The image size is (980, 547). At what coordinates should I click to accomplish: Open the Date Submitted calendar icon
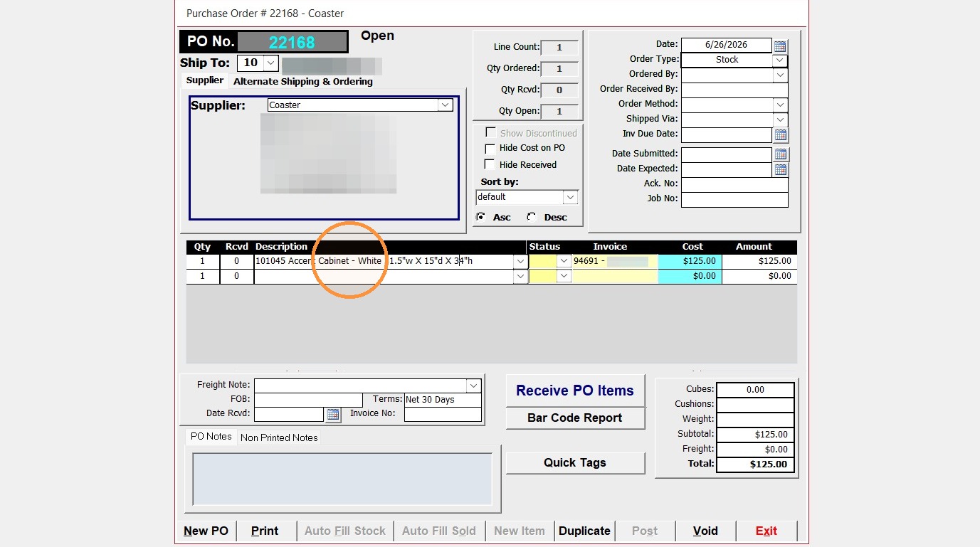click(780, 154)
